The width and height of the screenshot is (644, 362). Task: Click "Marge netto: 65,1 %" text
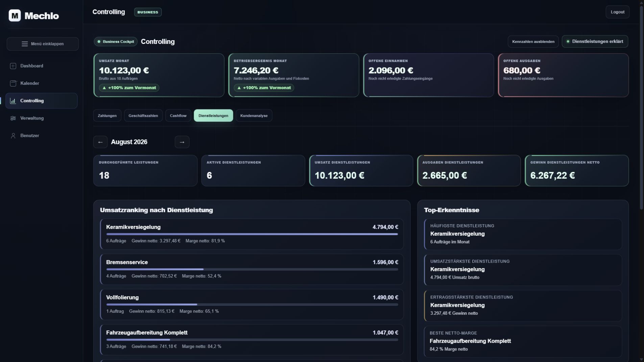[199, 311]
